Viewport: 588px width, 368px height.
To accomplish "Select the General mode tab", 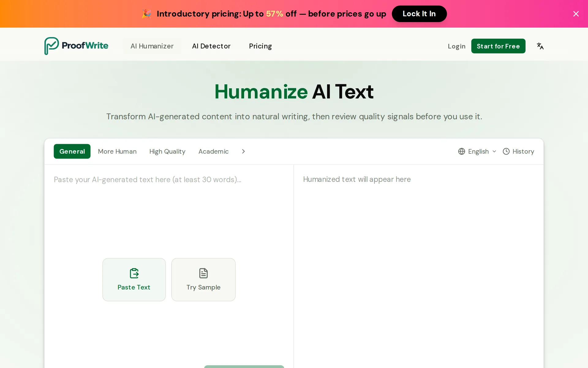I will pyautogui.click(x=72, y=151).
